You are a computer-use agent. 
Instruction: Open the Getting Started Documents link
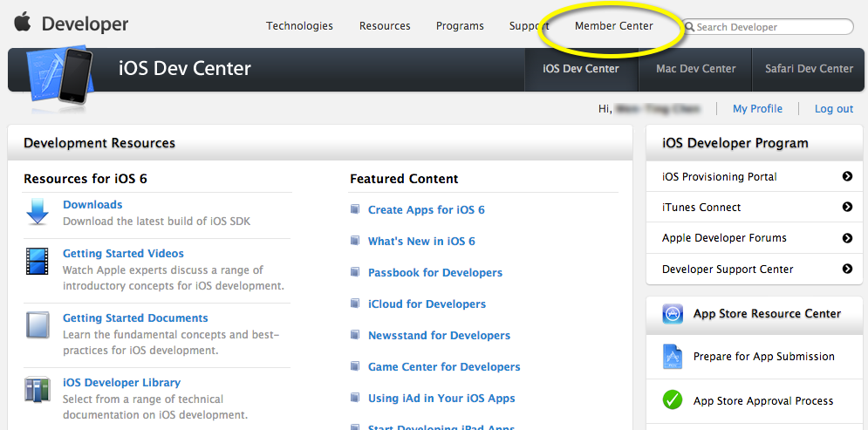(135, 318)
